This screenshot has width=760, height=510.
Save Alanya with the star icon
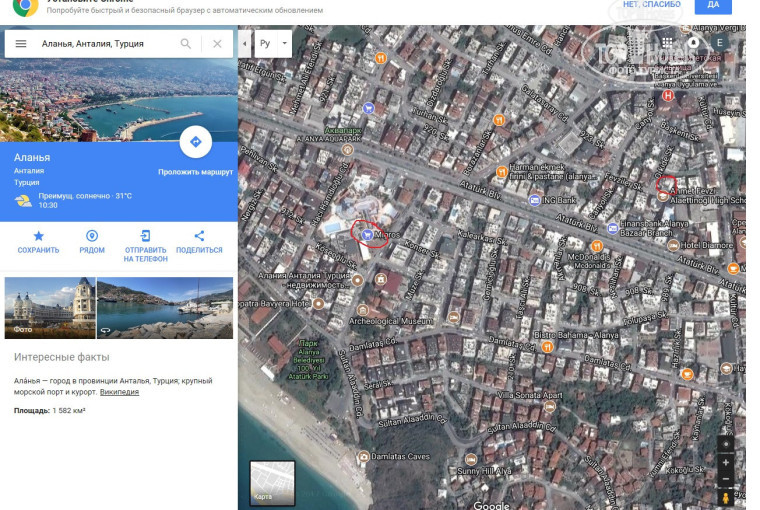point(39,236)
